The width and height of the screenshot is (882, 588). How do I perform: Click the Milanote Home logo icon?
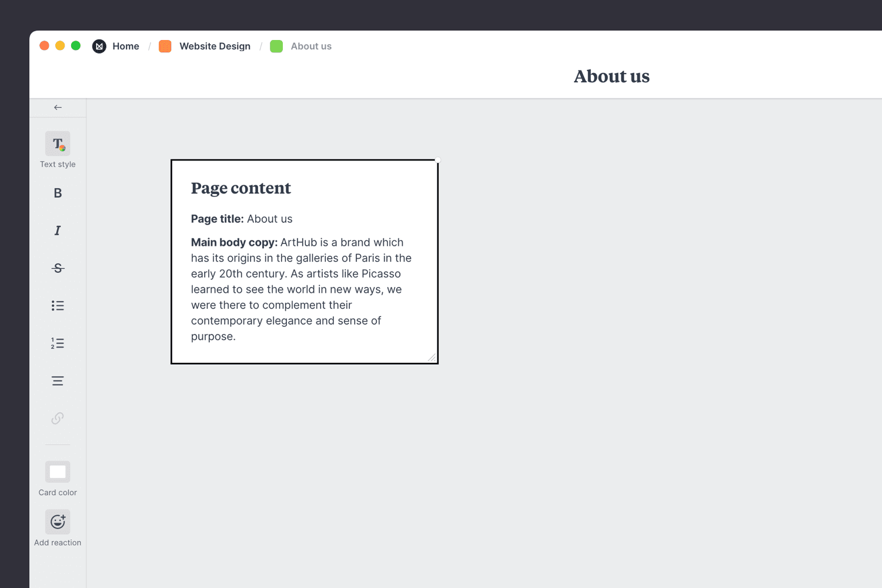pos(99,46)
